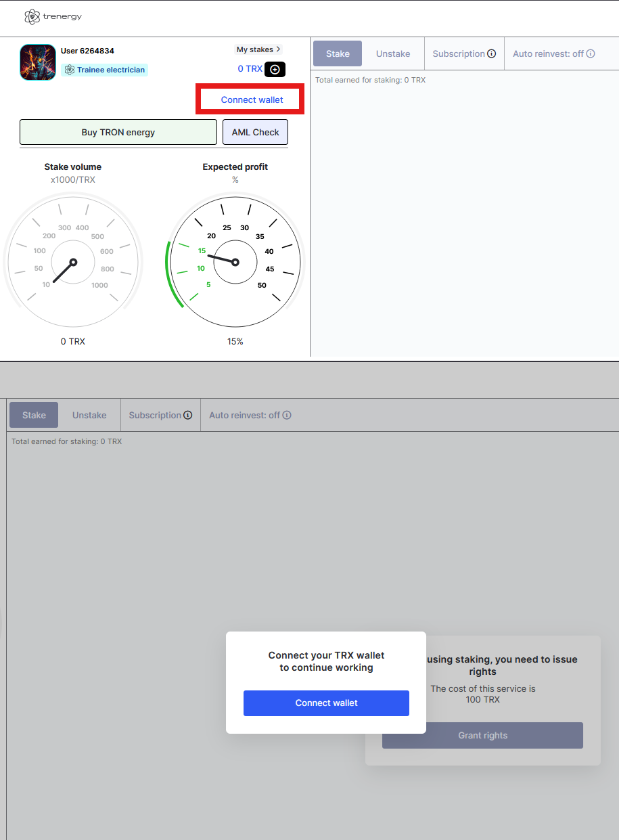Click Total earned for staking text in dimmed panel
The height and width of the screenshot is (840, 619).
point(67,441)
